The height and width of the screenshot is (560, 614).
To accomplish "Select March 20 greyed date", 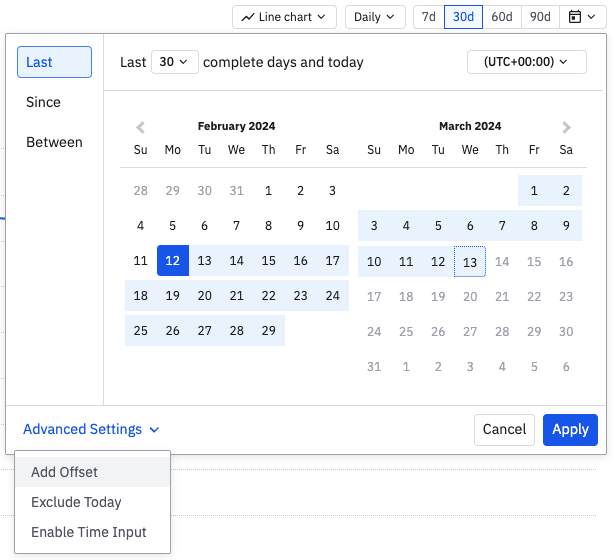I will coord(470,297).
